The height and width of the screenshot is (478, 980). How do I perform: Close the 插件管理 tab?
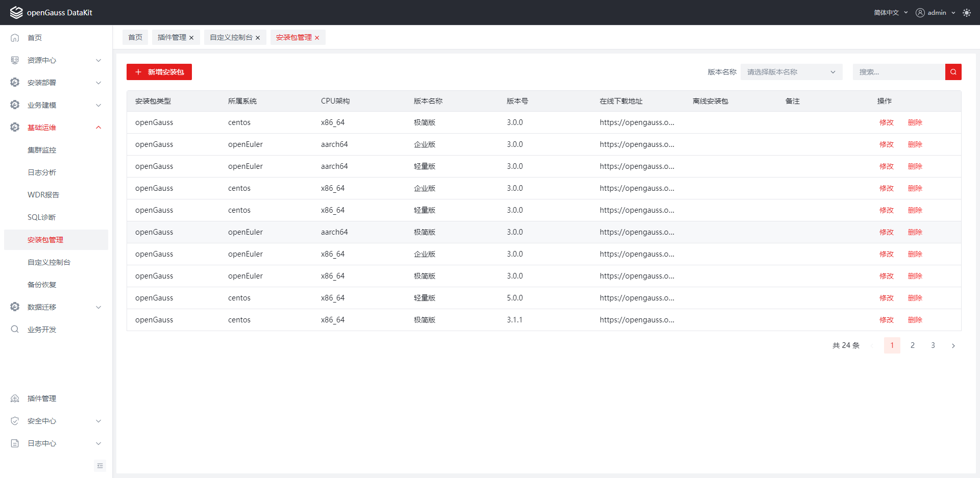click(x=191, y=38)
